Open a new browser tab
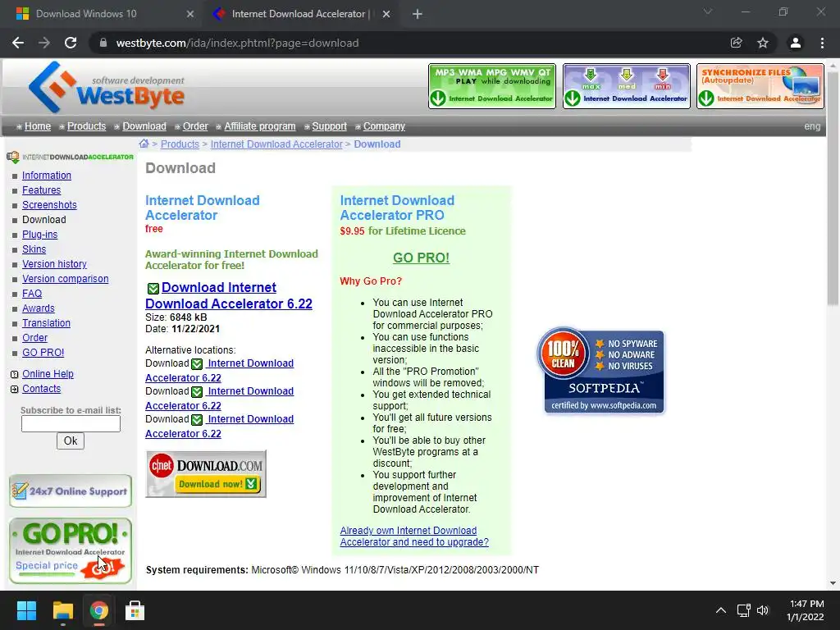The width and height of the screenshot is (840, 630). 418,14
